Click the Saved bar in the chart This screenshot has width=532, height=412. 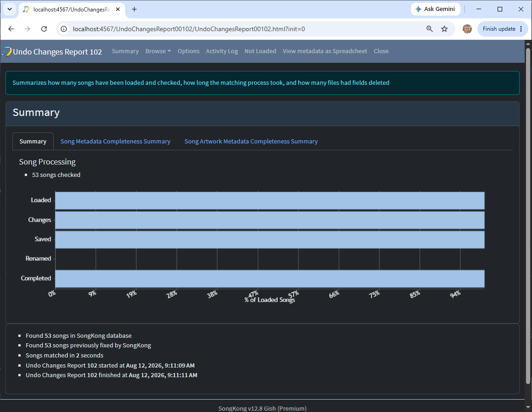(x=270, y=239)
